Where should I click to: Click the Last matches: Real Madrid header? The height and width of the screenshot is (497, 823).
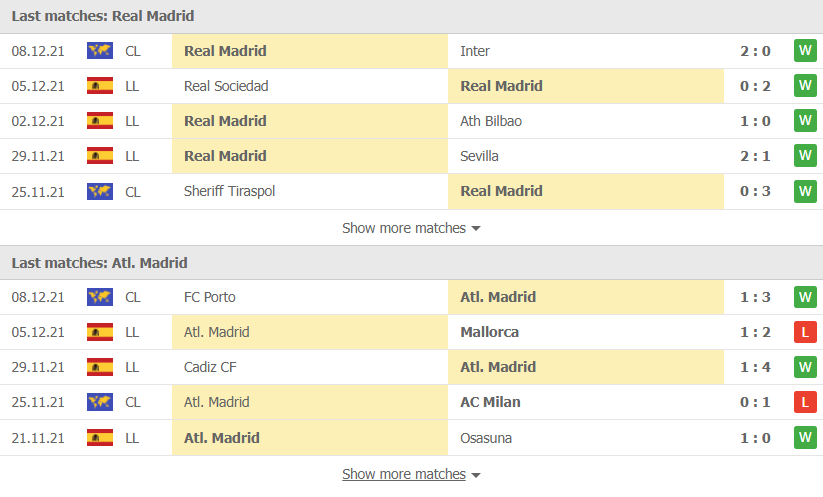pyautogui.click(x=103, y=16)
